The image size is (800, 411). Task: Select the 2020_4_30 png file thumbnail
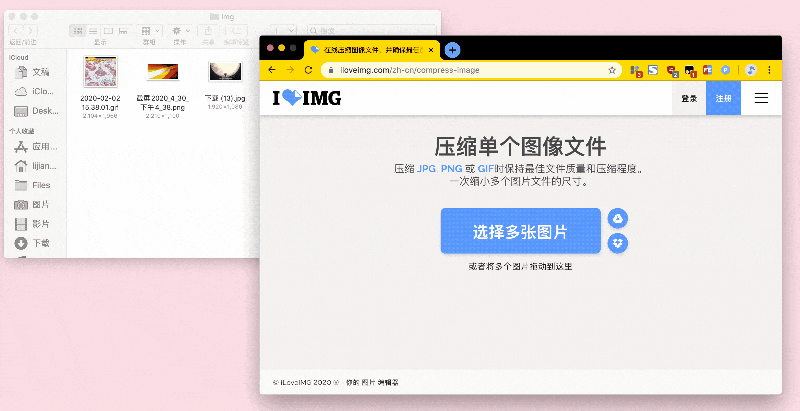(163, 71)
